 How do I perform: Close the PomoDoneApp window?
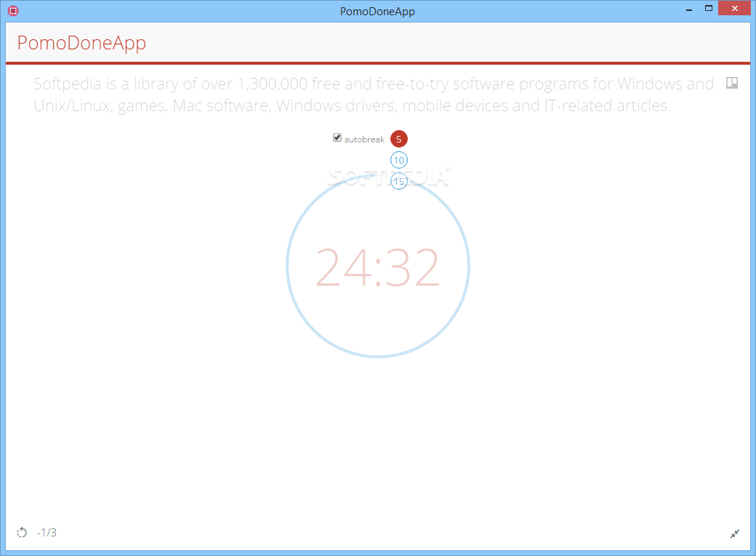[734, 8]
